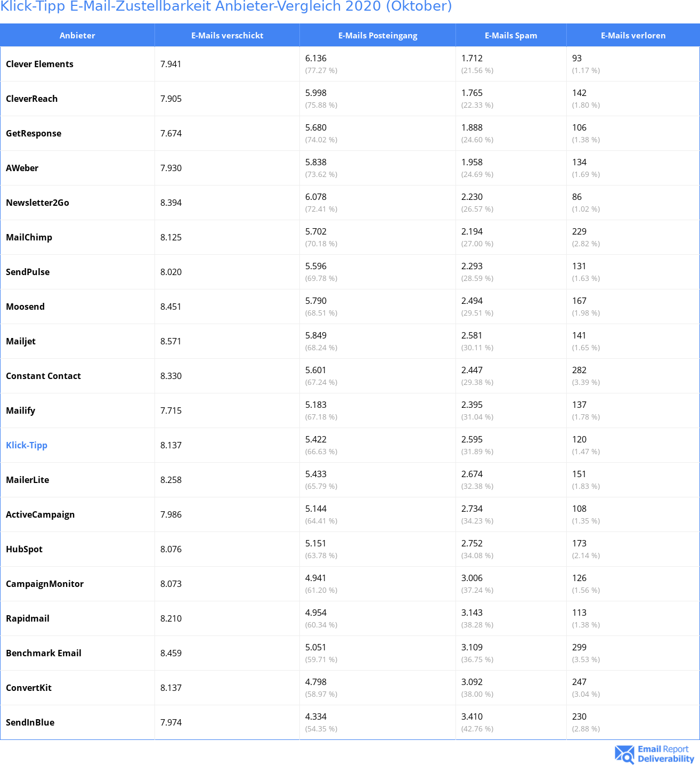Click the page title Klick-Tipp E-Mail-Zustellbarkeit heading
The image size is (700, 765).
pos(226,6)
